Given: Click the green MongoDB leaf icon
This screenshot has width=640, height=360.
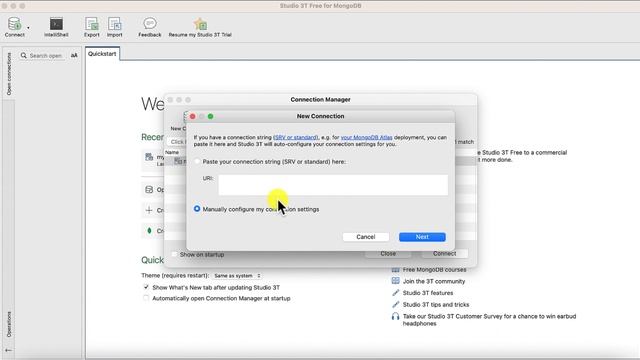Looking at the screenshot, I should [149, 231].
